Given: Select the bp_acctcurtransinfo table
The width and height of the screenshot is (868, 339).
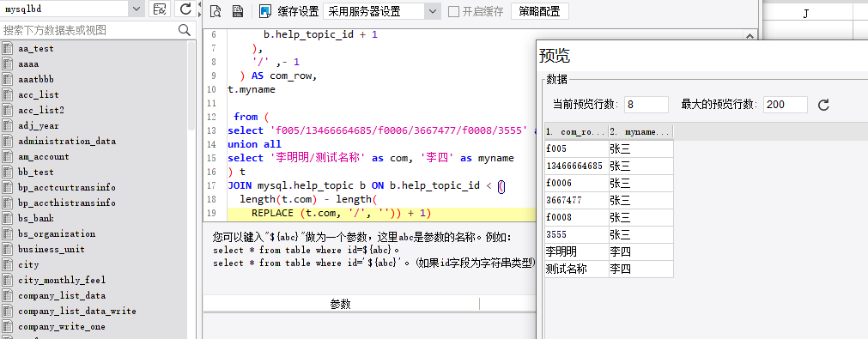Looking at the screenshot, I should pyautogui.click(x=67, y=187).
